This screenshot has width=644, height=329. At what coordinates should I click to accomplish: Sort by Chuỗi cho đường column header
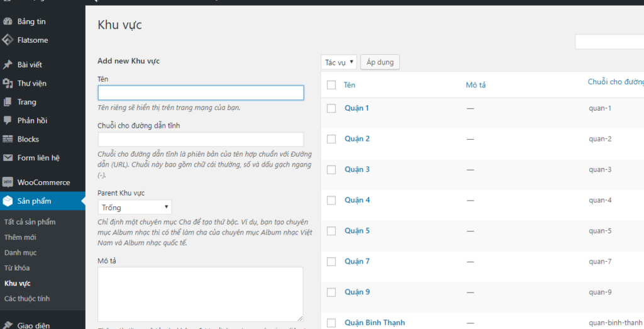pyautogui.click(x=616, y=82)
